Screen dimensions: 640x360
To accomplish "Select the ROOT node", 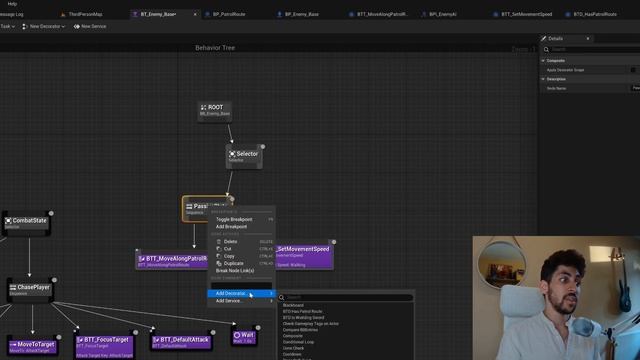I will tap(215, 111).
